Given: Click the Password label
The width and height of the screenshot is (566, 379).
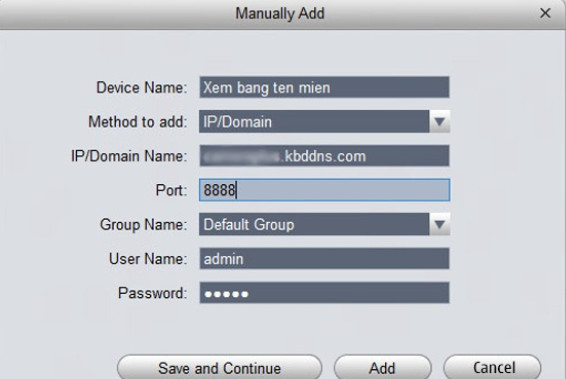Looking at the screenshot, I should tap(152, 293).
